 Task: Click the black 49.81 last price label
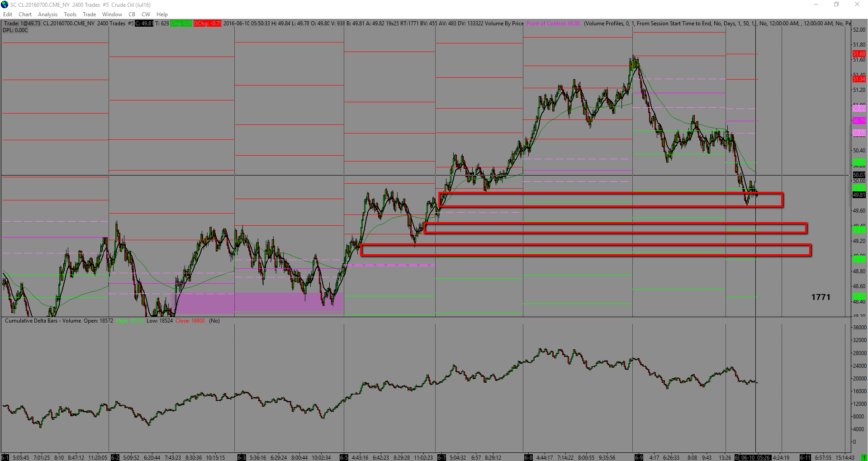(x=859, y=195)
